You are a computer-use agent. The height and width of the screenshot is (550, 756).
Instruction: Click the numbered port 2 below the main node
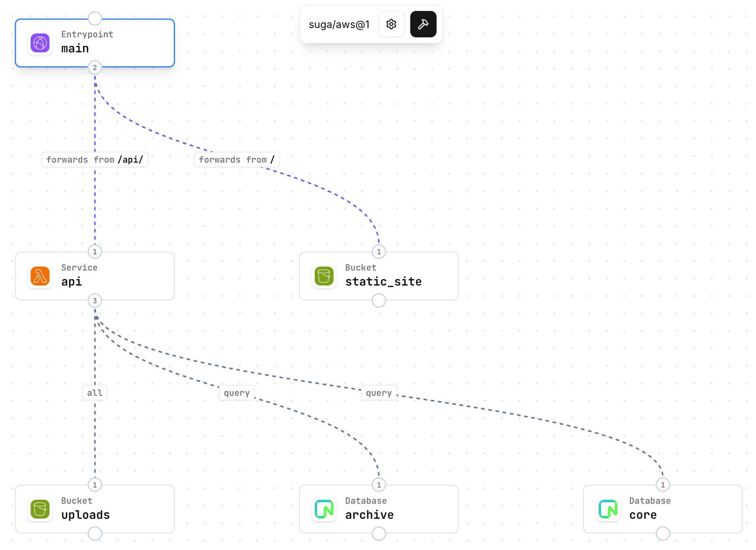(x=94, y=67)
